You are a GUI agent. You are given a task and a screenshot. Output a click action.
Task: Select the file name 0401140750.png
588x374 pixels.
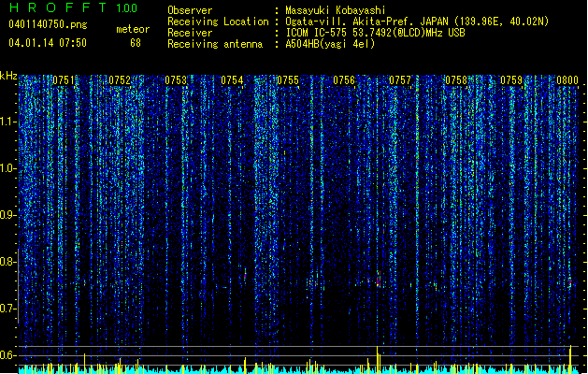(48, 24)
